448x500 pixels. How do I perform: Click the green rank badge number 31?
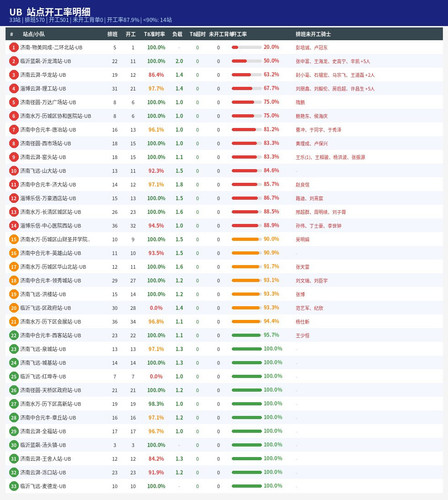(14, 459)
